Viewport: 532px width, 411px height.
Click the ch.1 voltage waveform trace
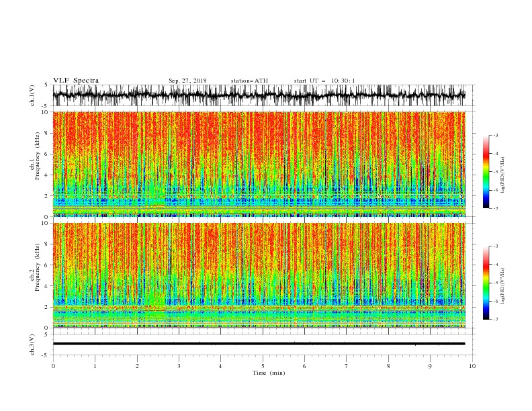(259, 95)
